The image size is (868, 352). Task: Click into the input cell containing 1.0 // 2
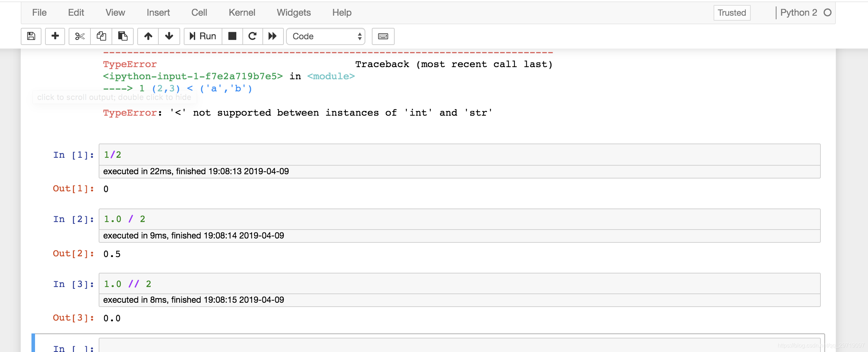[x=459, y=284]
